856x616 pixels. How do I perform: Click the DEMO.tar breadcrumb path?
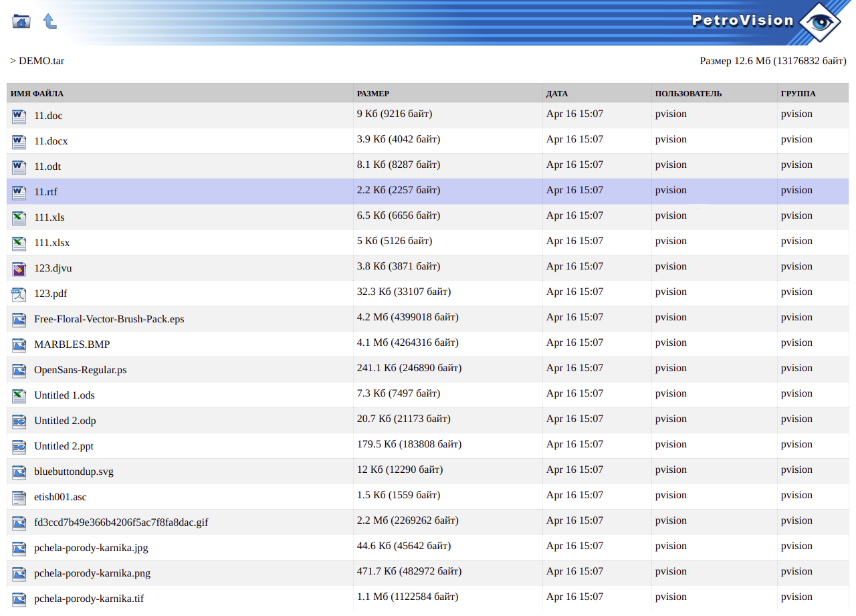41,61
